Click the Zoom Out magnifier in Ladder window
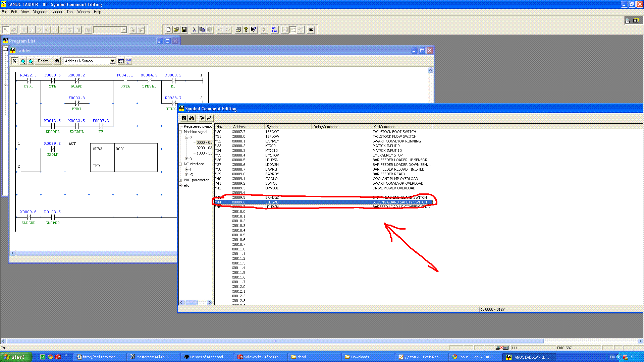Screen dimensions: 644x362 coord(31,61)
